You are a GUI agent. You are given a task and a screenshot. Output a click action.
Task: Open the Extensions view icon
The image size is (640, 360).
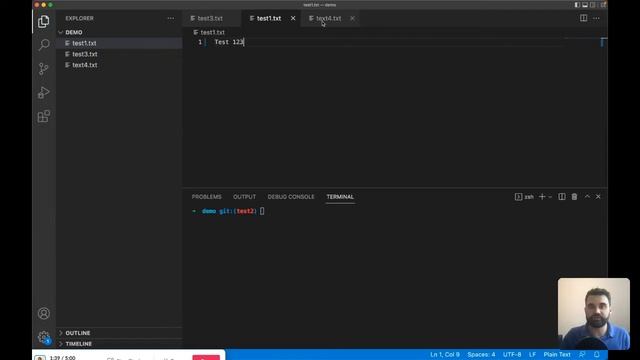[x=44, y=116]
